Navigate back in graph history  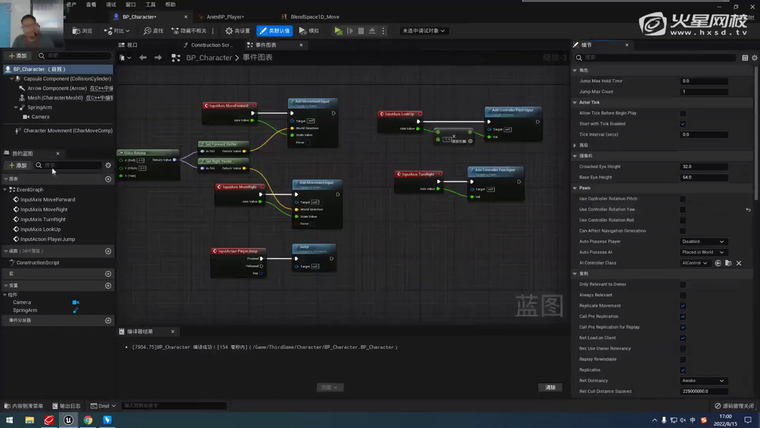coord(143,58)
